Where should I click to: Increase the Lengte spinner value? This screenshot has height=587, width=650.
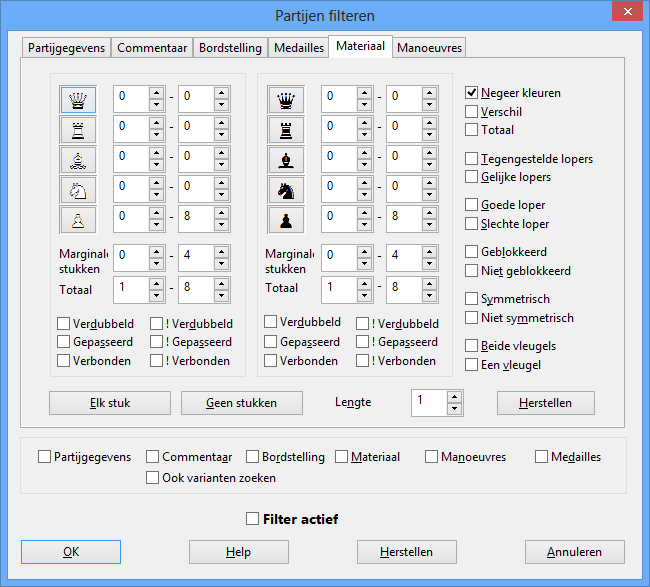point(455,397)
